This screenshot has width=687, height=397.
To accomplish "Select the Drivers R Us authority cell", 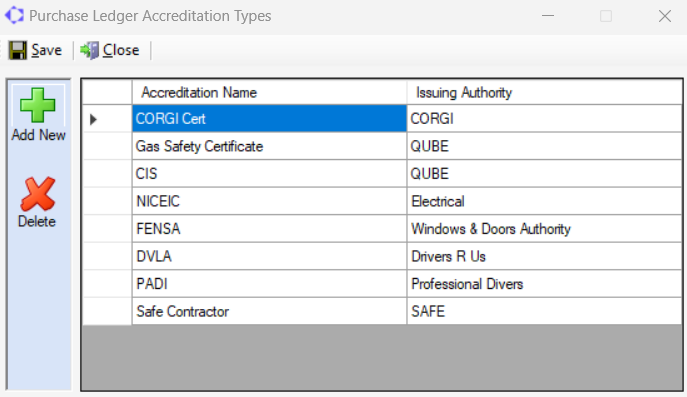I will [544, 256].
